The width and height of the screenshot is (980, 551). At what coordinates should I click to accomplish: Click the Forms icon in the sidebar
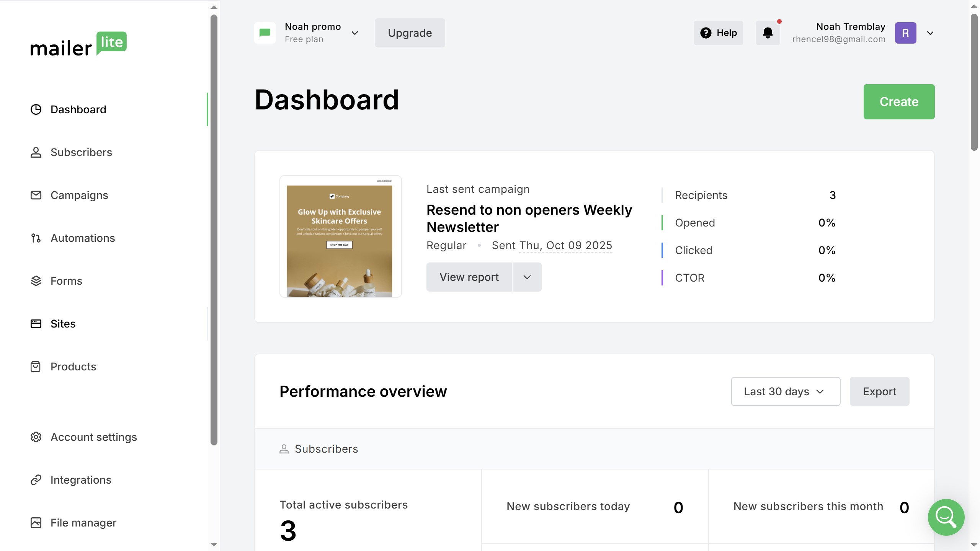pos(36,281)
